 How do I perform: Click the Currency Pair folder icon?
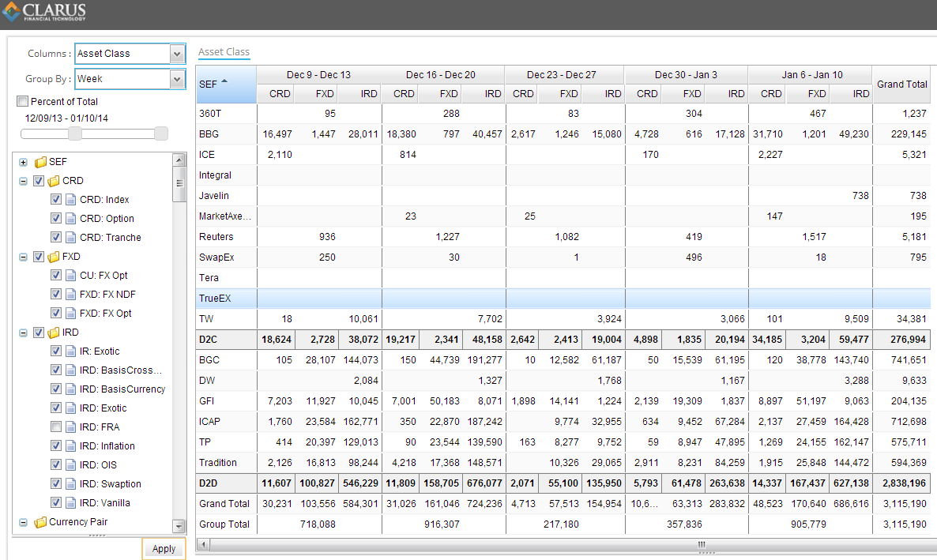(x=40, y=522)
